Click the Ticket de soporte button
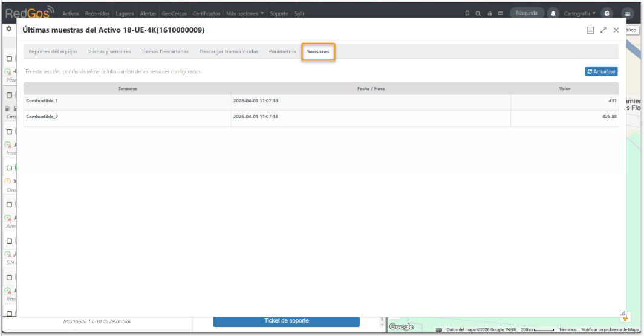The image size is (644, 336). [286, 321]
